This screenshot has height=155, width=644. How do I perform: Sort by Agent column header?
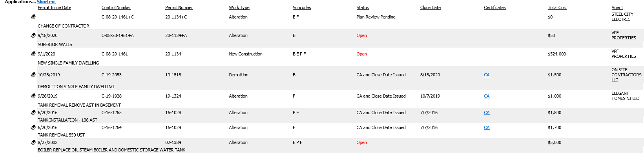(x=617, y=8)
